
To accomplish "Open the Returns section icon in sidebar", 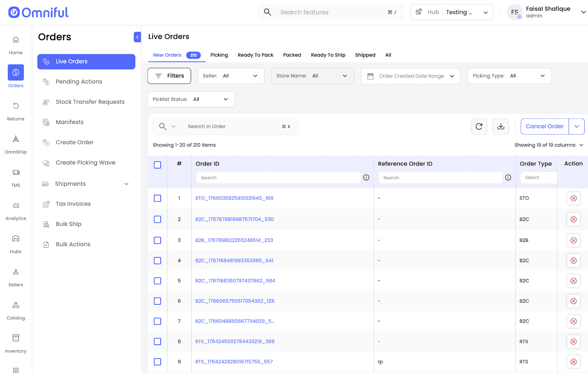I will (x=16, y=106).
